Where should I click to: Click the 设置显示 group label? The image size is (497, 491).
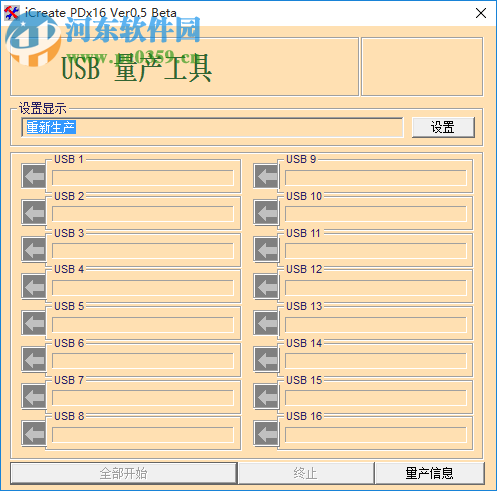(42, 108)
